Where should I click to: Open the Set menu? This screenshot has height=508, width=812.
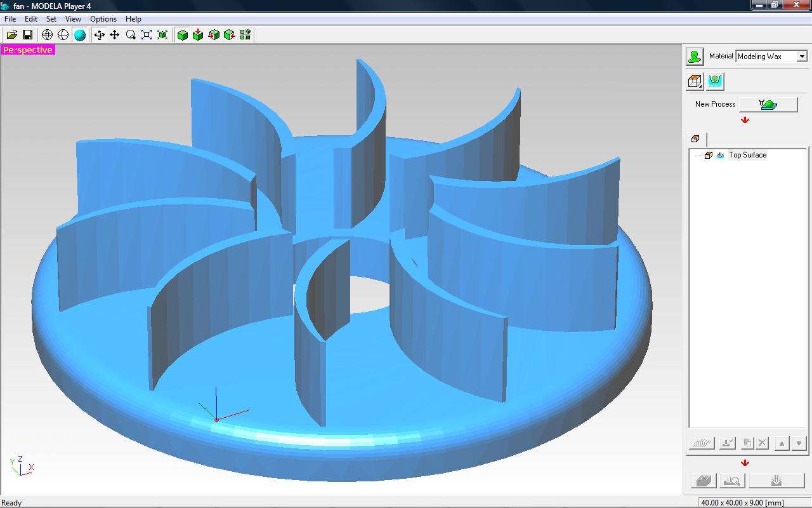[x=51, y=19]
